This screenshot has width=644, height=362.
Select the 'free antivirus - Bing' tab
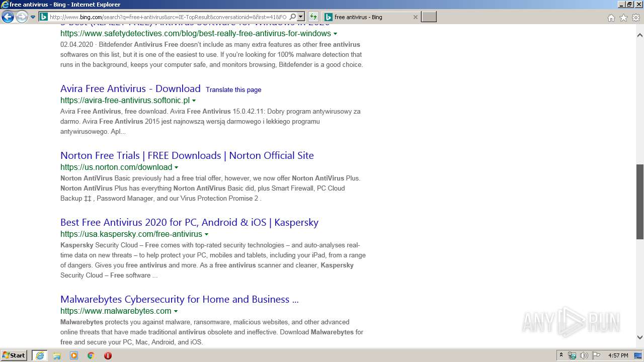[x=371, y=17]
